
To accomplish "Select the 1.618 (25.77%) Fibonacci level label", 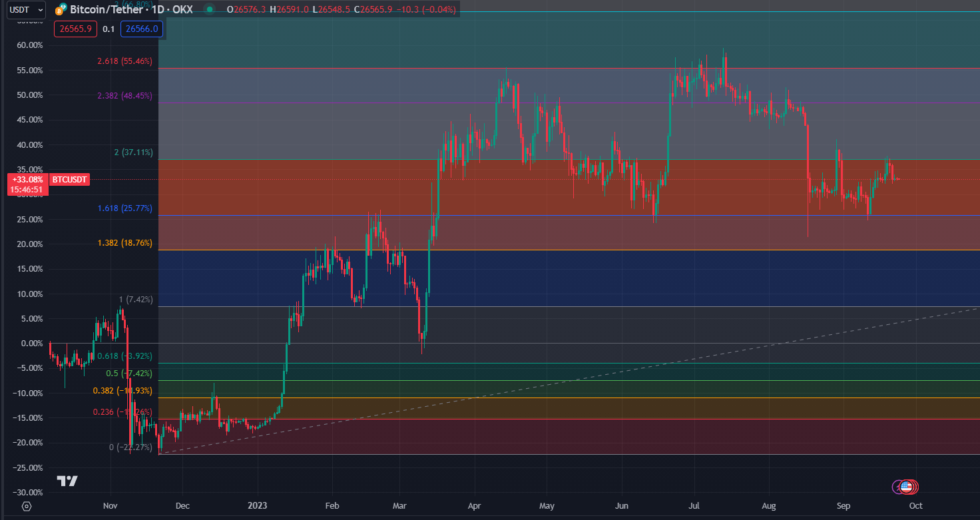I will 124,208.
